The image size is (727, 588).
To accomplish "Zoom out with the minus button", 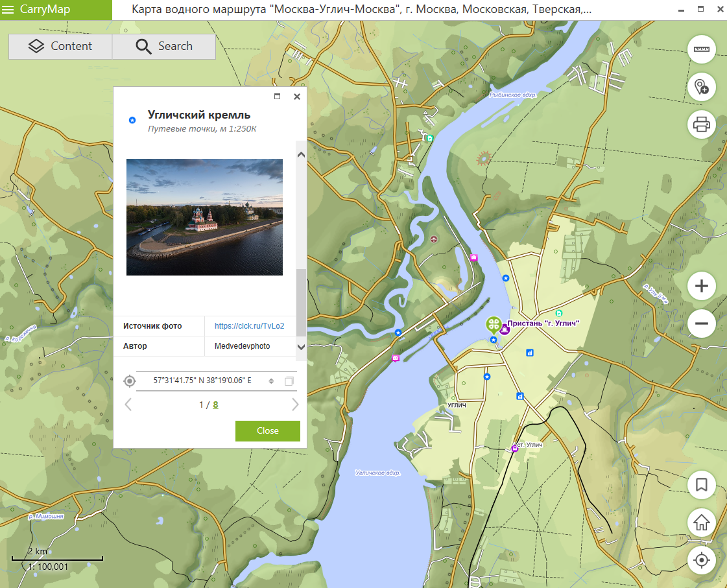I will [701, 323].
